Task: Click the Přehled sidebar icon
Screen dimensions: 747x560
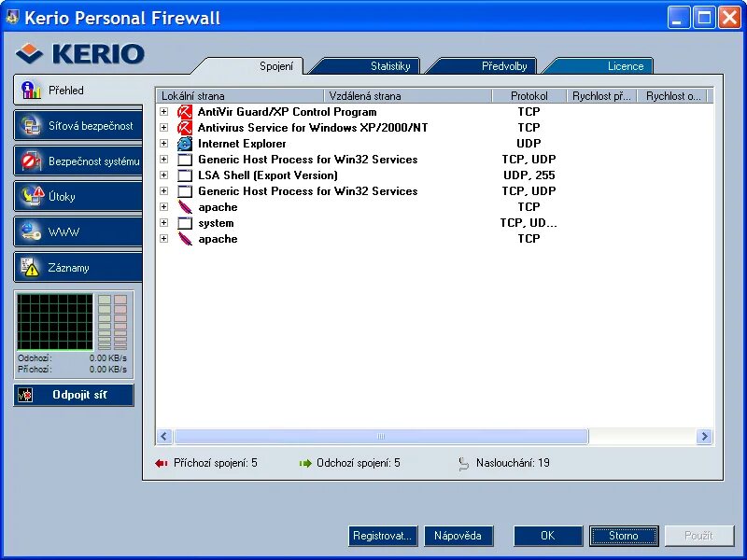Action: coord(31,90)
